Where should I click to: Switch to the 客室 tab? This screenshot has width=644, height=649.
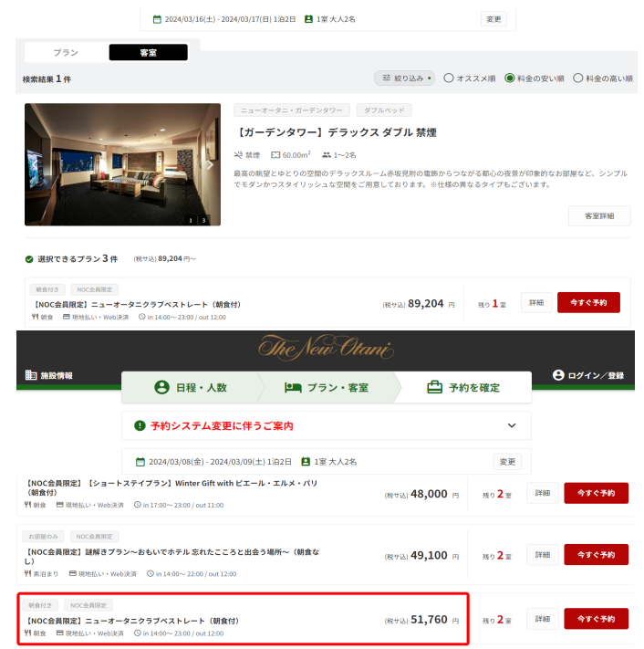148,53
